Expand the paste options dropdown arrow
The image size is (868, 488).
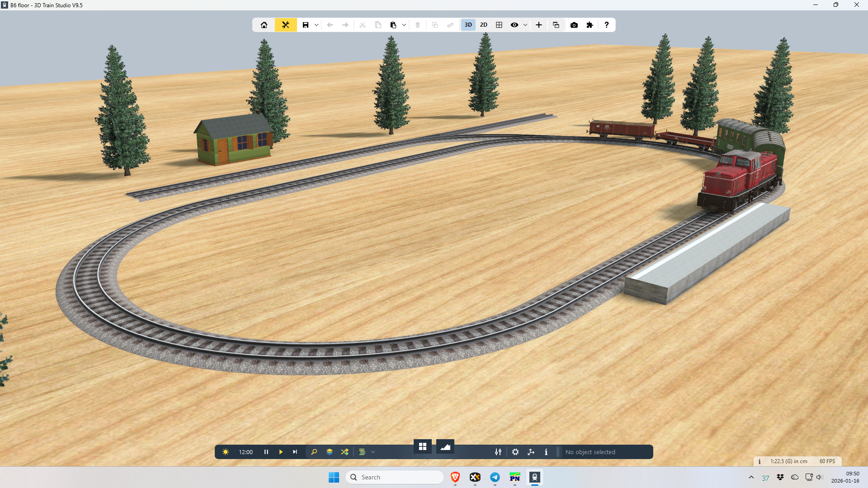click(404, 25)
